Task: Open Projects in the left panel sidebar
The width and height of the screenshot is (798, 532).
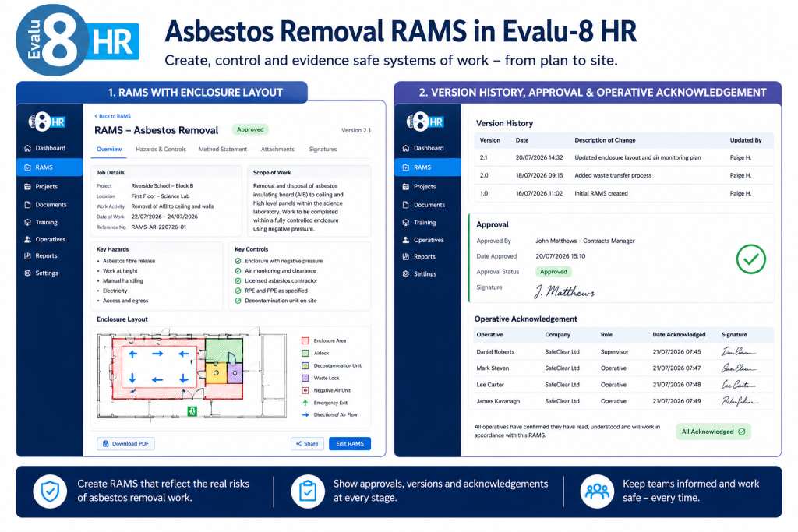Action: tap(41, 187)
